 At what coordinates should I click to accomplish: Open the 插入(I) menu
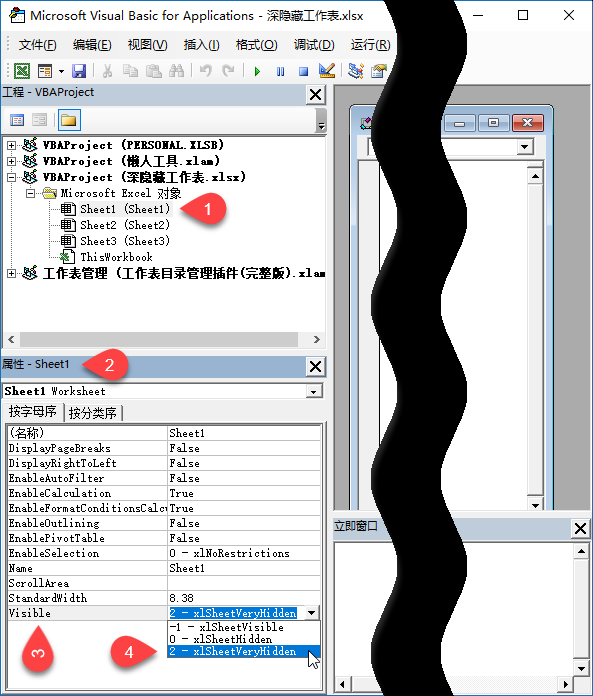tap(202, 45)
